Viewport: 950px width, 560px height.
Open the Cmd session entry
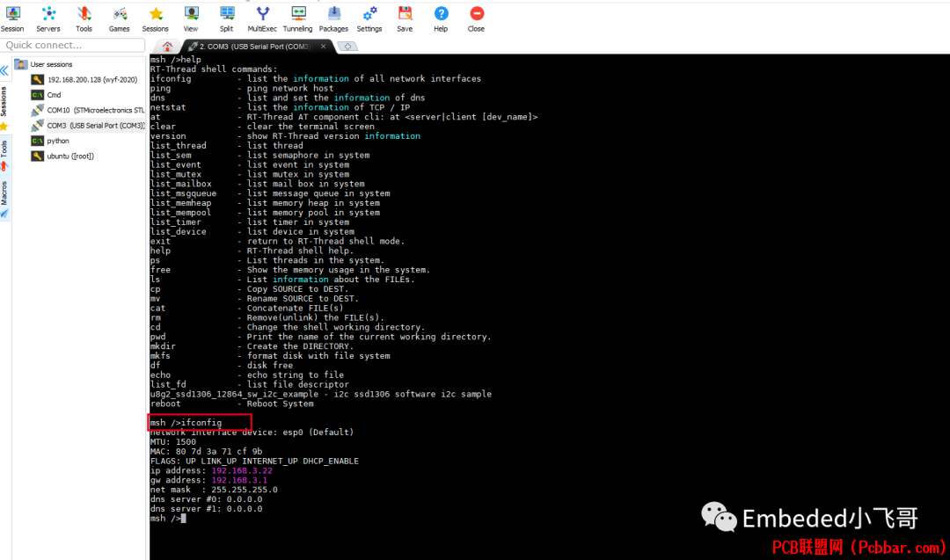(x=47, y=94)
